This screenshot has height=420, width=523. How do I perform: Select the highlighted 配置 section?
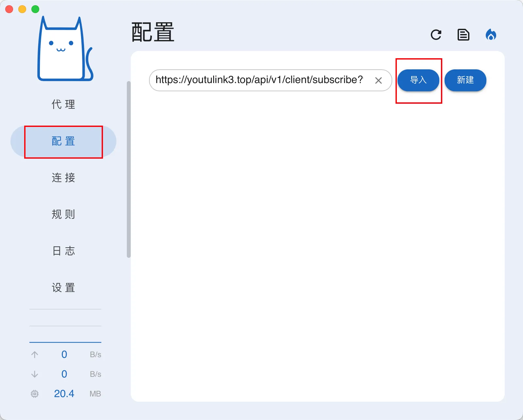[63, 142]
